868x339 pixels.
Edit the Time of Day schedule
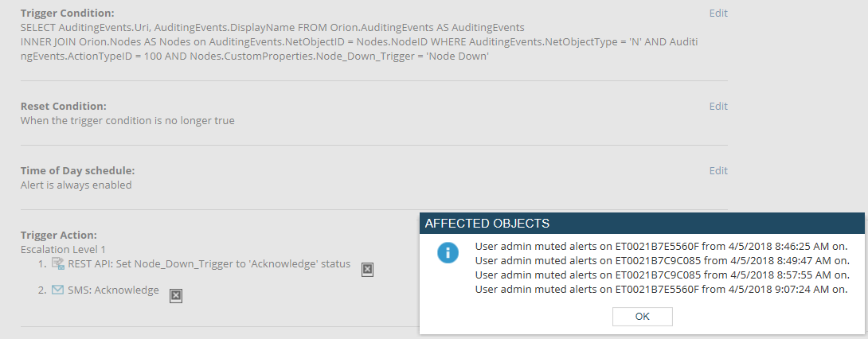(x=717, y=171)
